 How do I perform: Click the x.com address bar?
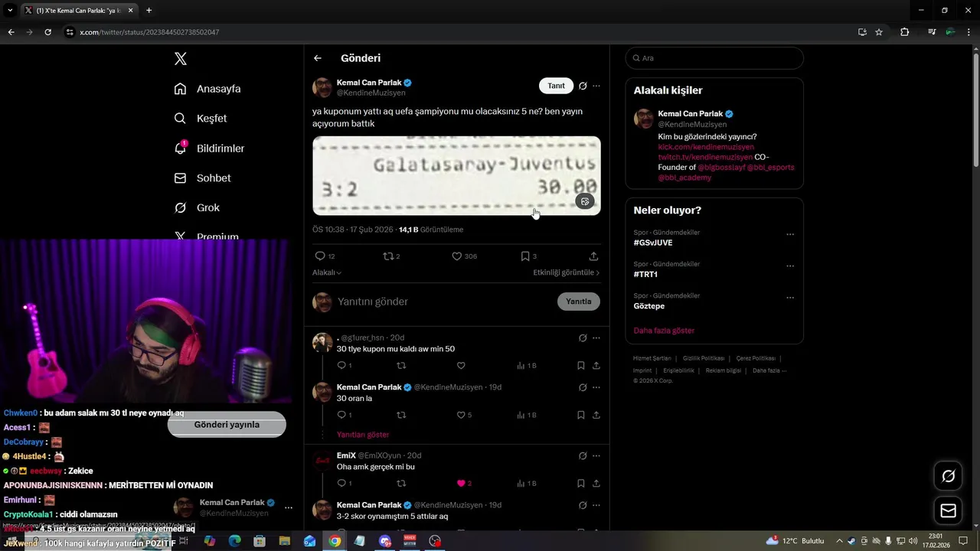[x=459, y=32]
